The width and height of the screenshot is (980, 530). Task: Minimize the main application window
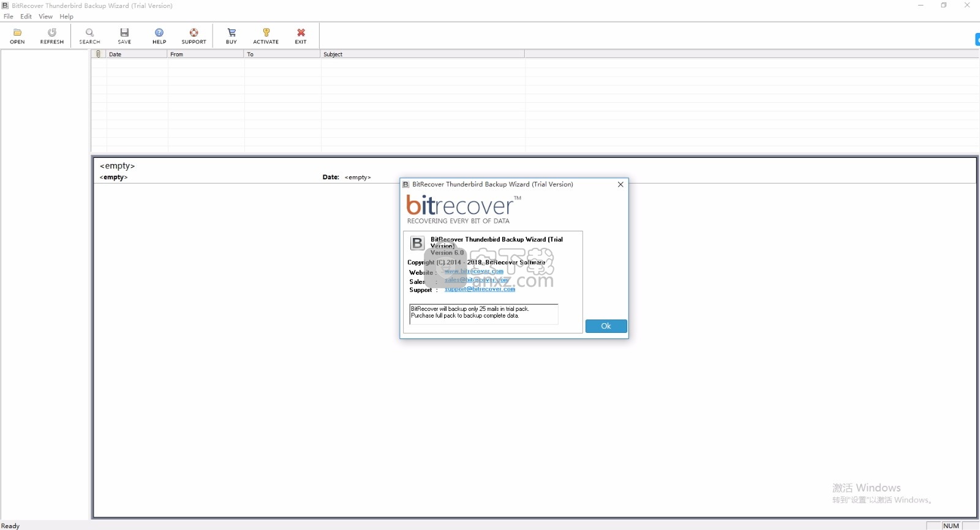[x=921, y=6]
